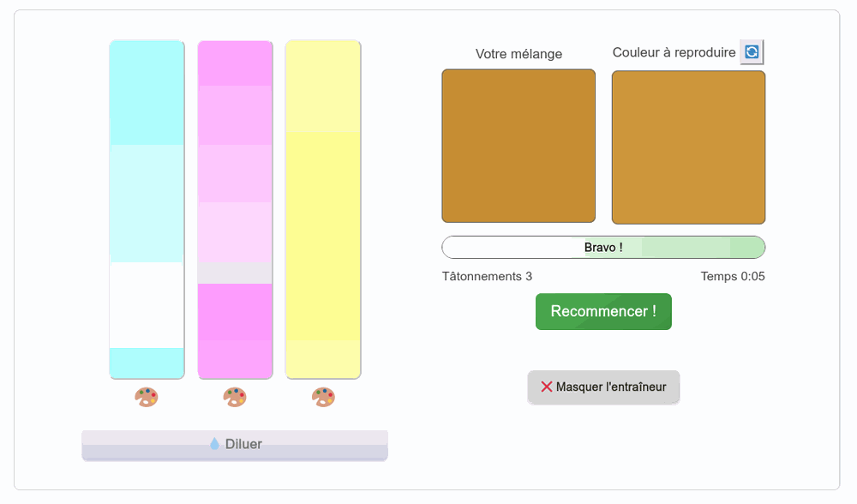Click the water droplet icon on Diluer

215,444
